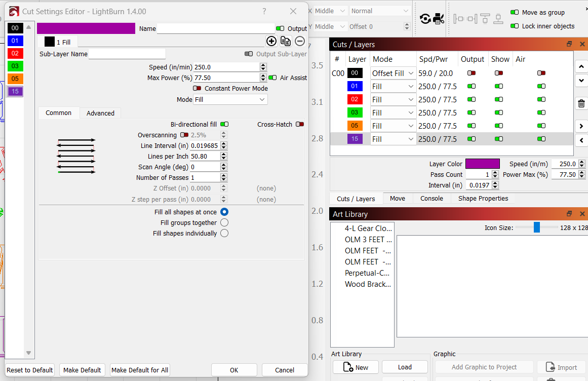Image resolution: width=588 pixels, height=381 pixels.
Task: Select green layer 03 in editor list
Action: [x=15, y=66]
